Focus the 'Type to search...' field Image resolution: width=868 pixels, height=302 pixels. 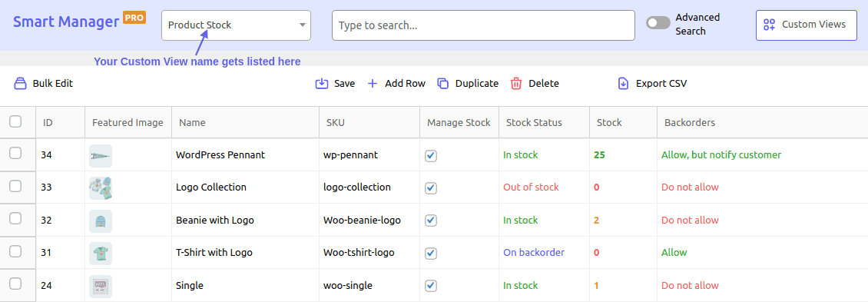(483, 25)
